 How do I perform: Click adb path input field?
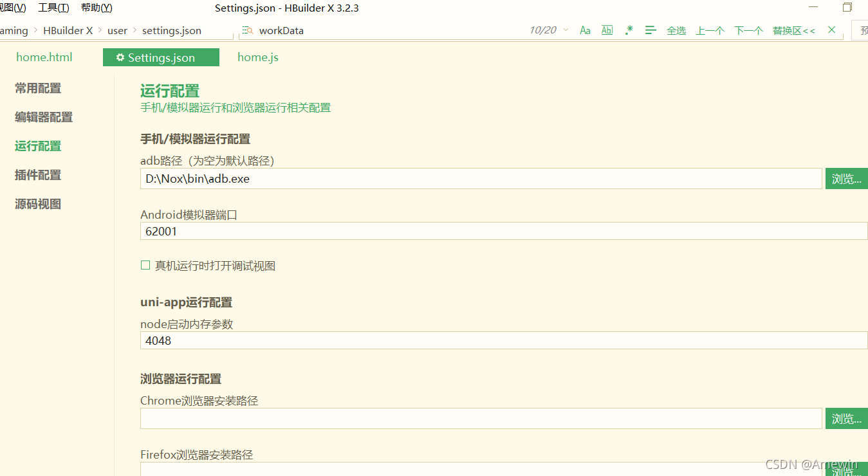(481, 179)
